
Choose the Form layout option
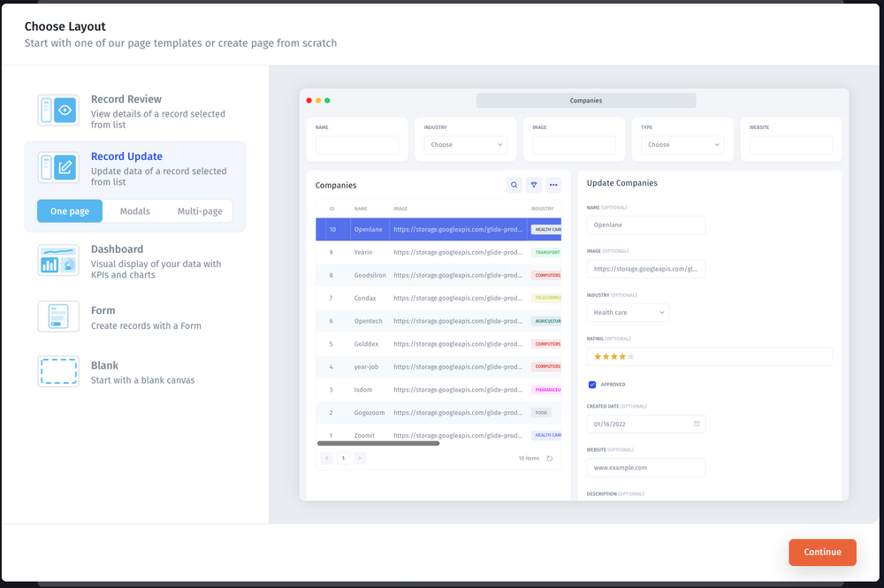coord(57,316)
